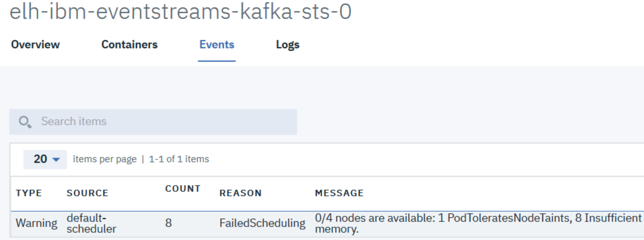Viewport: 644px width, 240px height.
Task: Focus the Search items input field
Action: (x=166, y=122)
